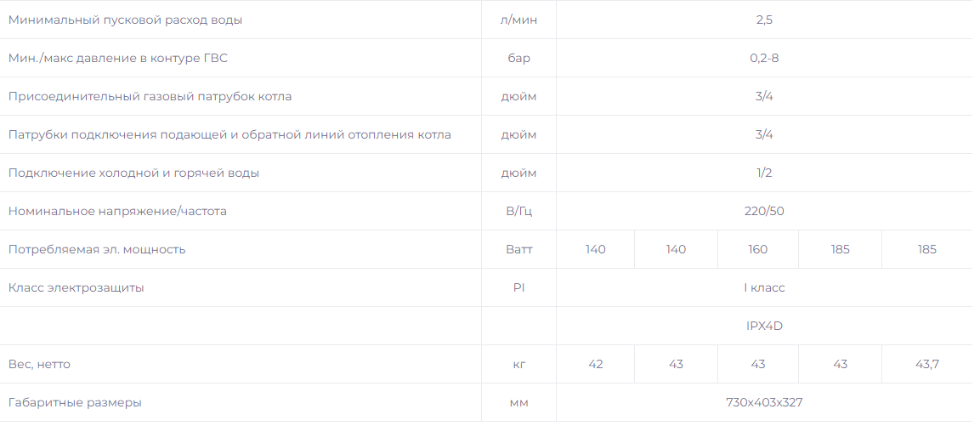
Task: Click the first 140 Watt cell
Action: [595, 249]
